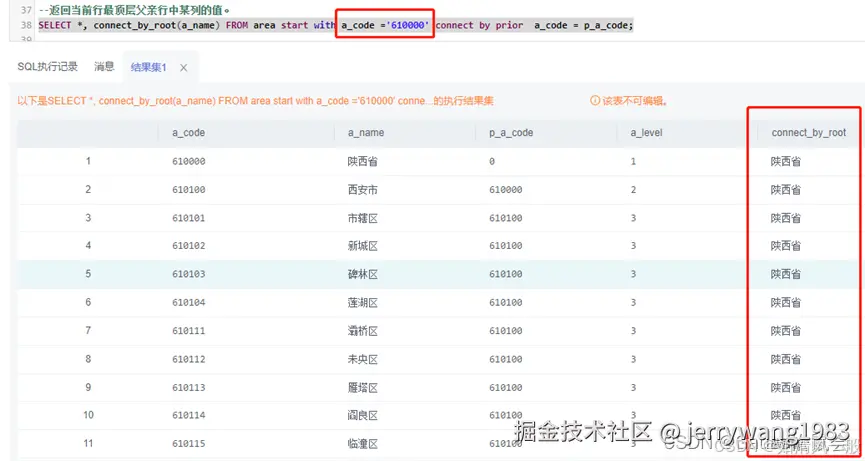Click line 38 in the SQL editor

click(x=336, y=25)
